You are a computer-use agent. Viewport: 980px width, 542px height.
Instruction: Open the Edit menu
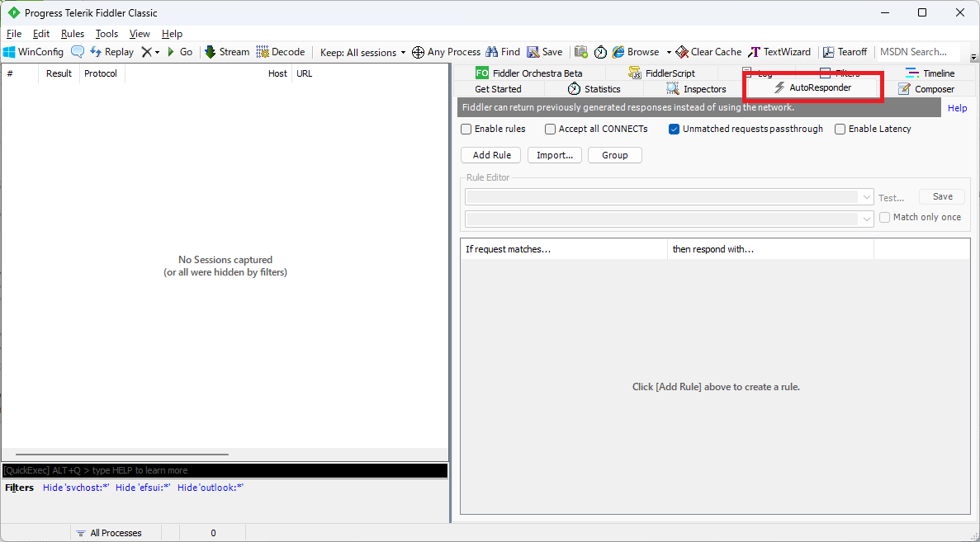pos(41,34)
